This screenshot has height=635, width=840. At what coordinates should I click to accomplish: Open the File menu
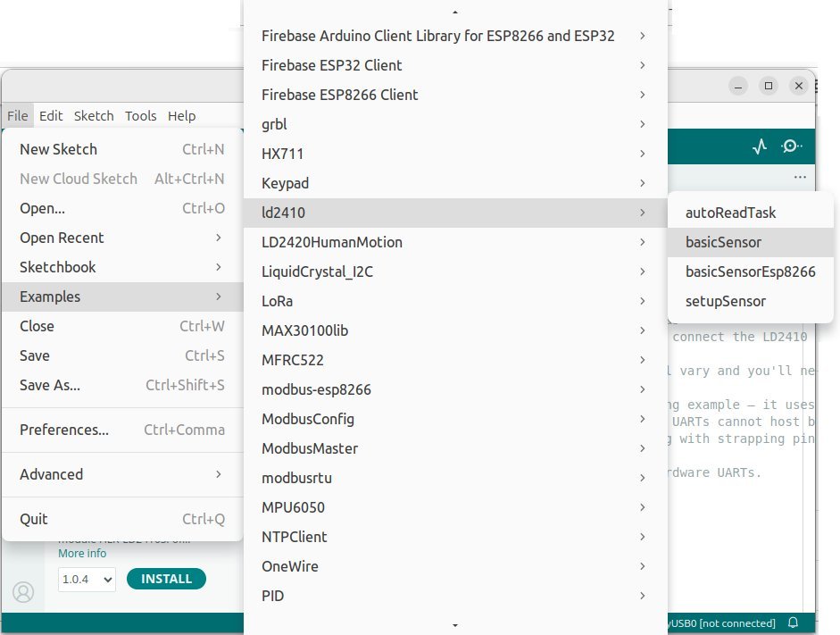(18, 116)
